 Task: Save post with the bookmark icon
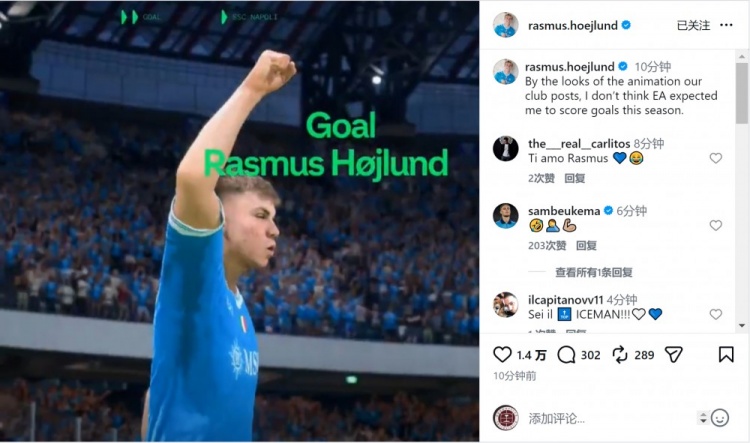point(726,354)
